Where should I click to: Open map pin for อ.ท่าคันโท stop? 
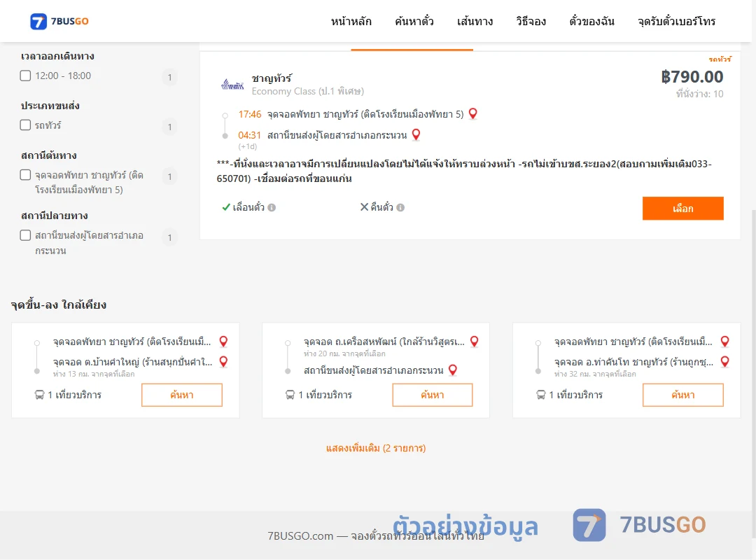click(x=724, y=362)
